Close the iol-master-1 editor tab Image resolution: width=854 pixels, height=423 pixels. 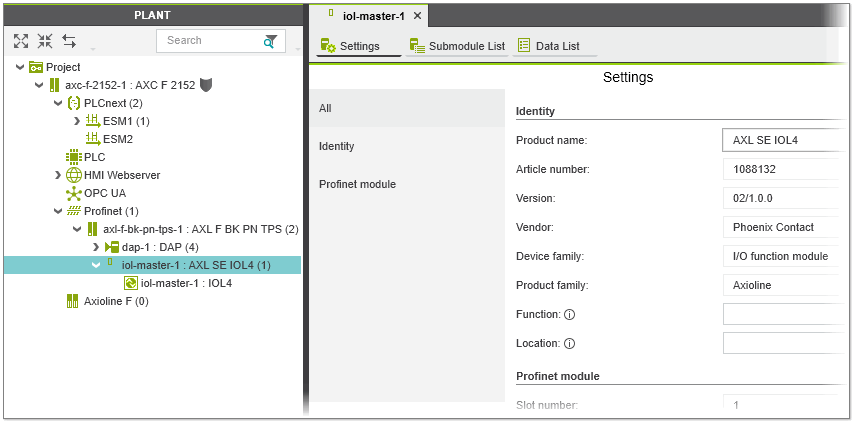pos(418,16)
